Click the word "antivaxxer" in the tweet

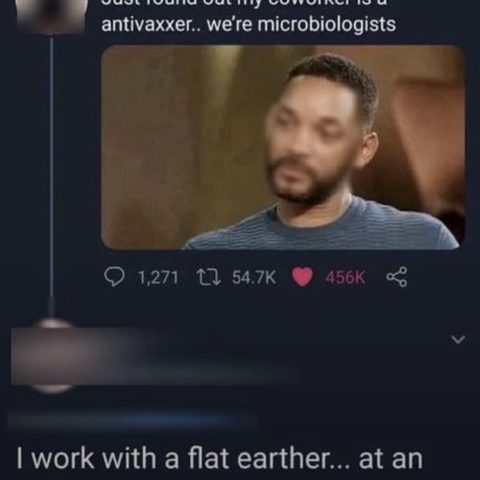pos(145,24)
